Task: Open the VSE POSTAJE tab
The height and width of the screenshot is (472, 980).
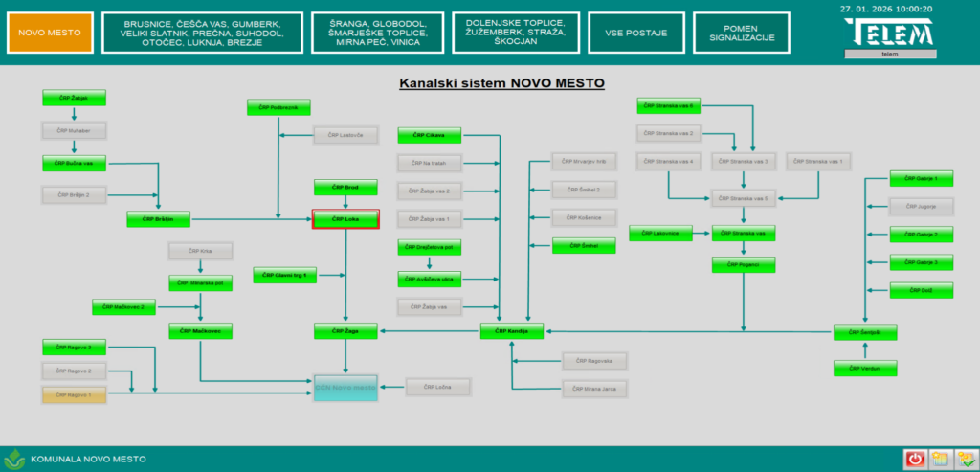Action: 635,33
